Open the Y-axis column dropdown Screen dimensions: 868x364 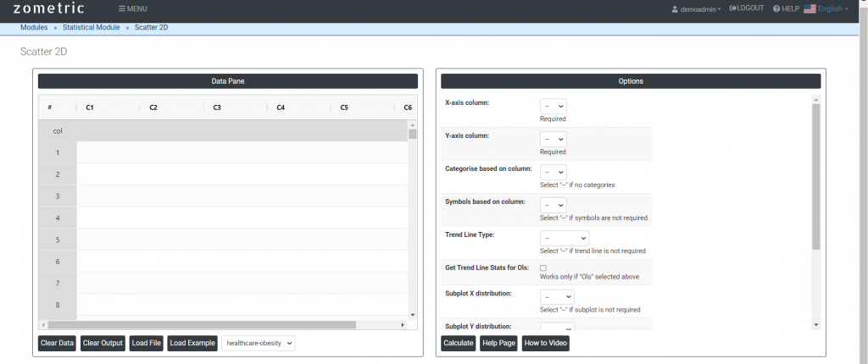[553, 139]
